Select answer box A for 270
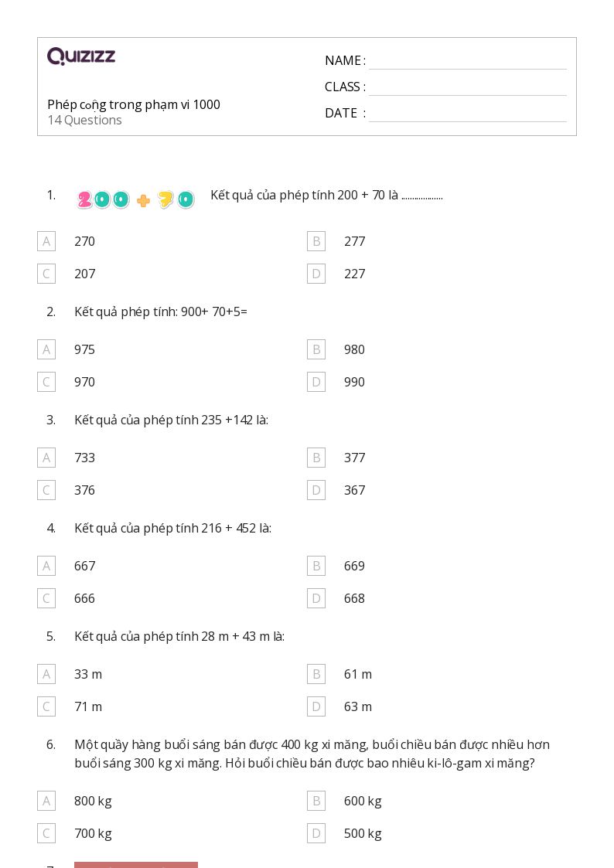Screen dimensions: 614x868 pos(46,241)
